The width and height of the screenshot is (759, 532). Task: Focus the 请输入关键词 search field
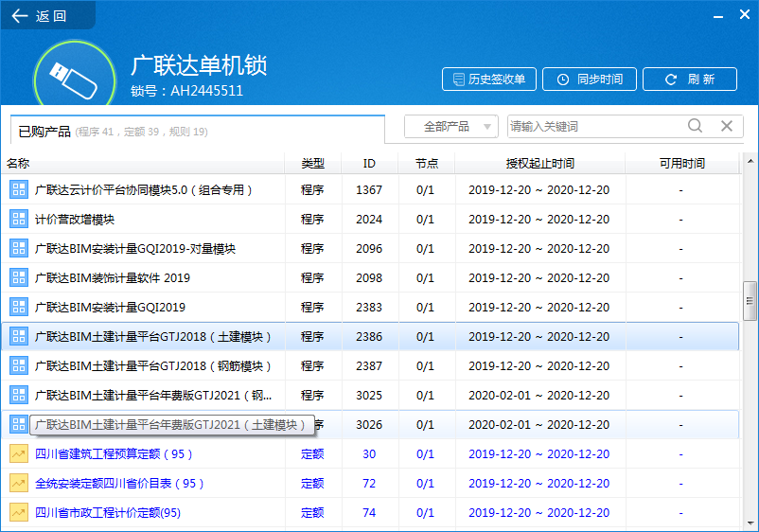[594, 127]
